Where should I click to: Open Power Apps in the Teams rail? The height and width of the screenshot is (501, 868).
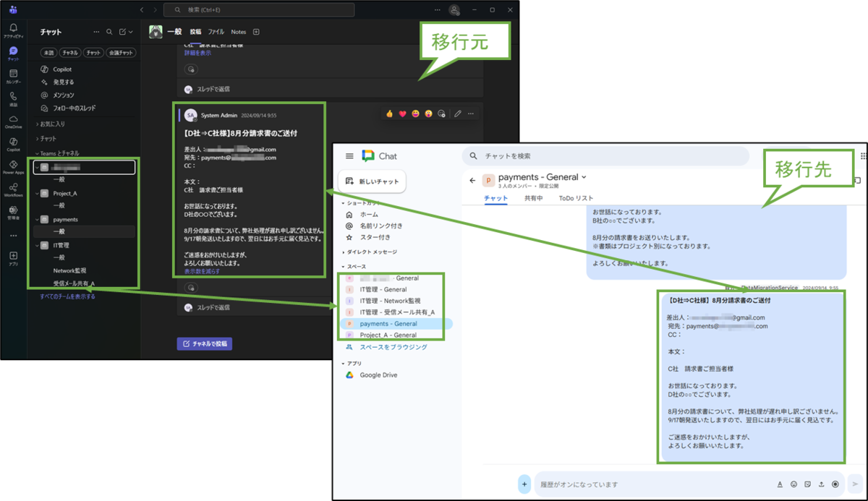pos(13,166)
